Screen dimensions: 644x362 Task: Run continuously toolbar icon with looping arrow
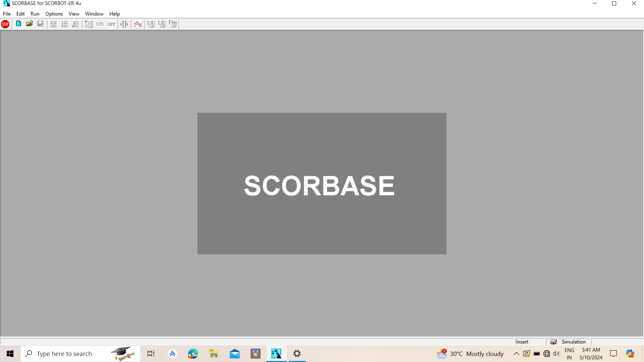click(x=75, y=24)
